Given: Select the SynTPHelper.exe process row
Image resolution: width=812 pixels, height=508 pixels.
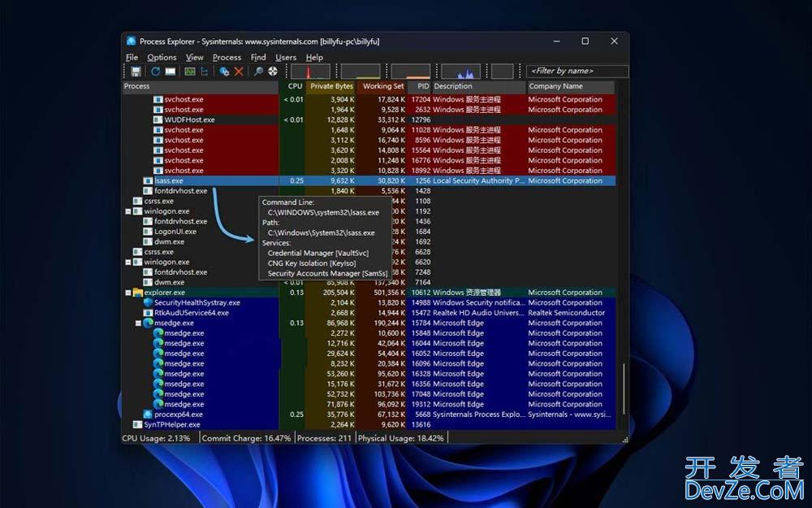Looking at the screenshot, I should click(x=369, y=424).
